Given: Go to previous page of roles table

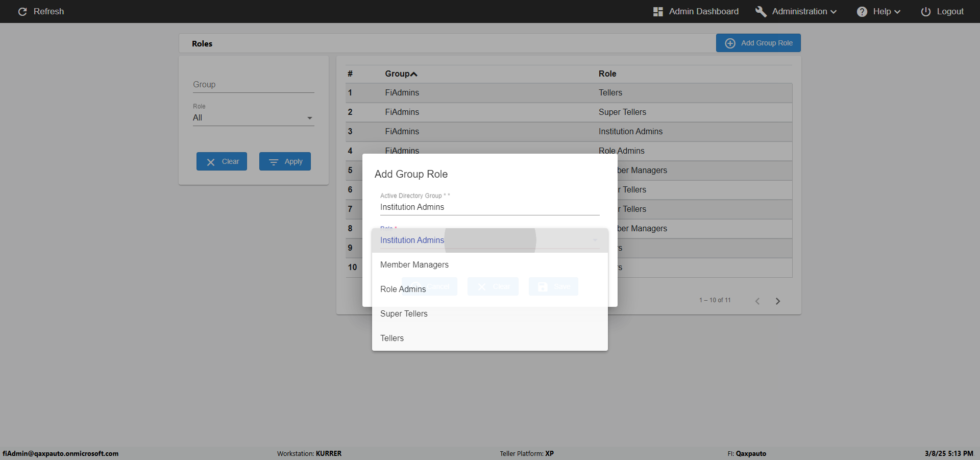Looking at the screenshot, I should click(757, 301).
